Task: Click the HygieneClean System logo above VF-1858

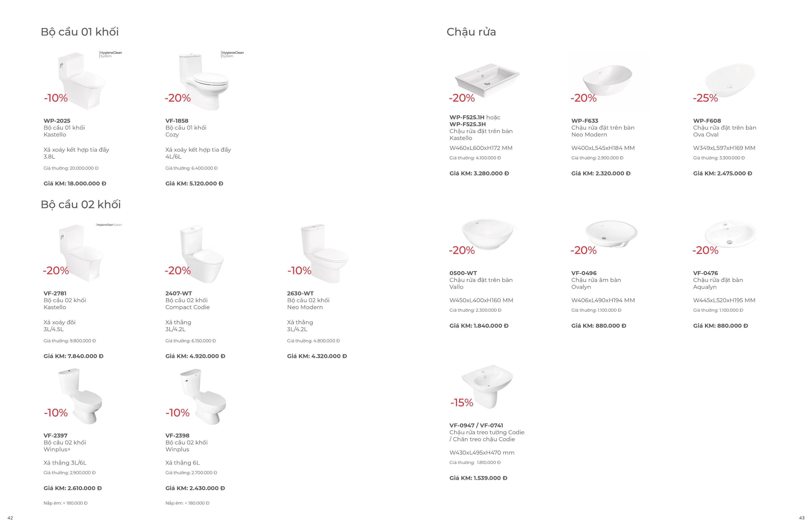Action: click(x=232, y=54)
